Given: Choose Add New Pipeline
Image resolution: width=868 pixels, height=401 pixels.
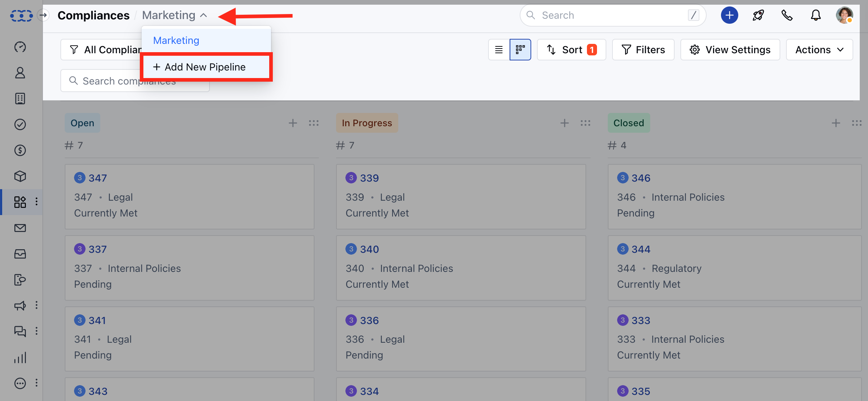Looking at the screenshot, I should click(x=206, y=67).
